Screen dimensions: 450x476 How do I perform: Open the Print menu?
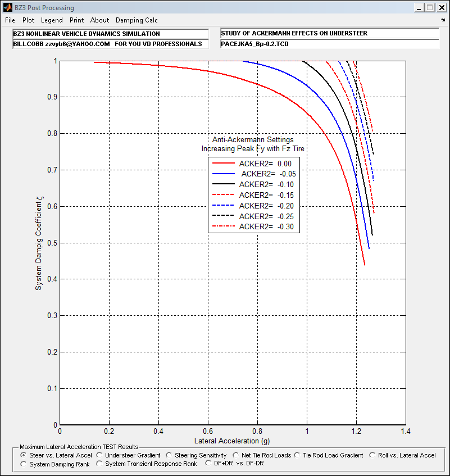[76, 20]
